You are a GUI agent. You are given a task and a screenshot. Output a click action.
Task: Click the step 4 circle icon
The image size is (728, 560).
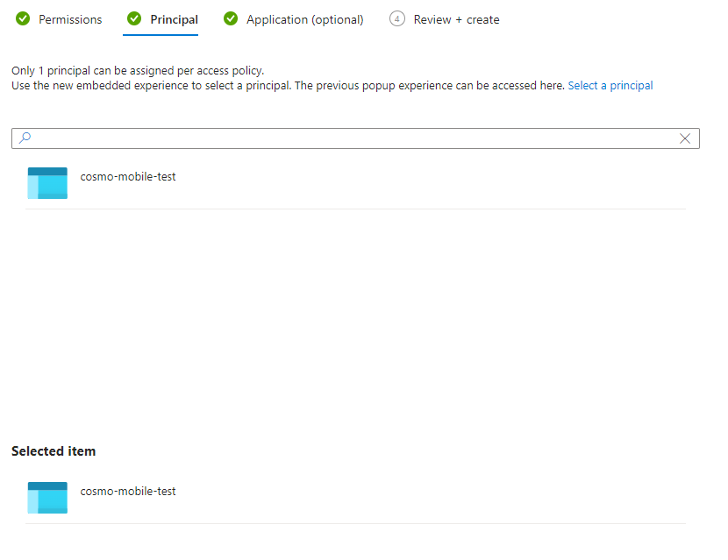point(397,19)
